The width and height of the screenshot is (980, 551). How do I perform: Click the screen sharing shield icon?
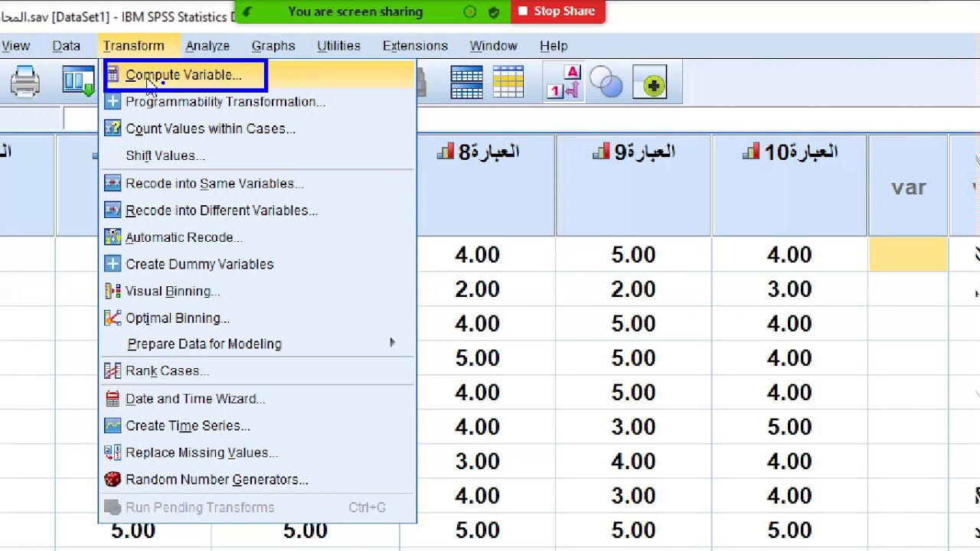click(494, 11)
